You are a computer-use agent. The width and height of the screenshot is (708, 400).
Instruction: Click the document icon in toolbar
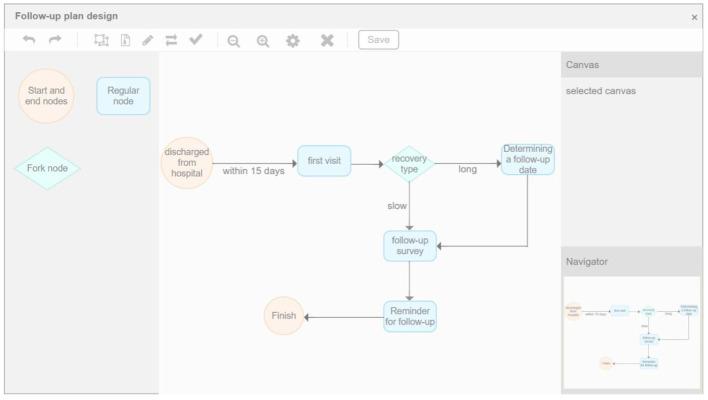click(125, 40)
